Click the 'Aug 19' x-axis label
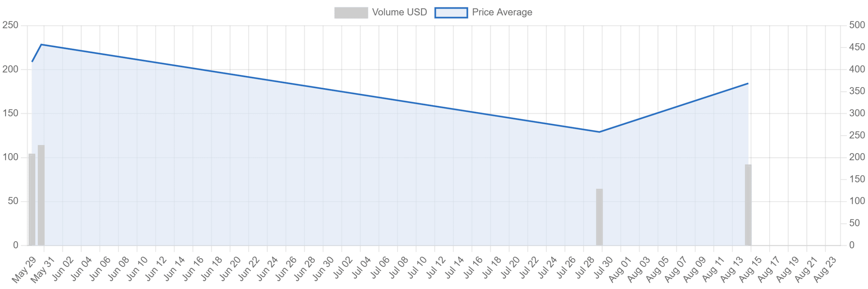Image resolution: width=868 pixels, height=289 pixels. pos(788,269)
